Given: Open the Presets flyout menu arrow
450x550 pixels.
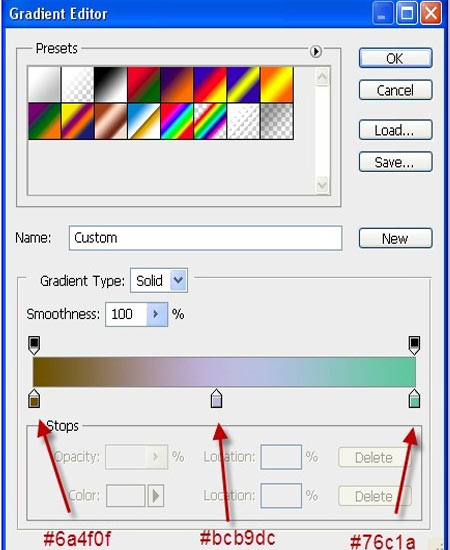Looking at the screenshot, I should (x=315, y=52).
